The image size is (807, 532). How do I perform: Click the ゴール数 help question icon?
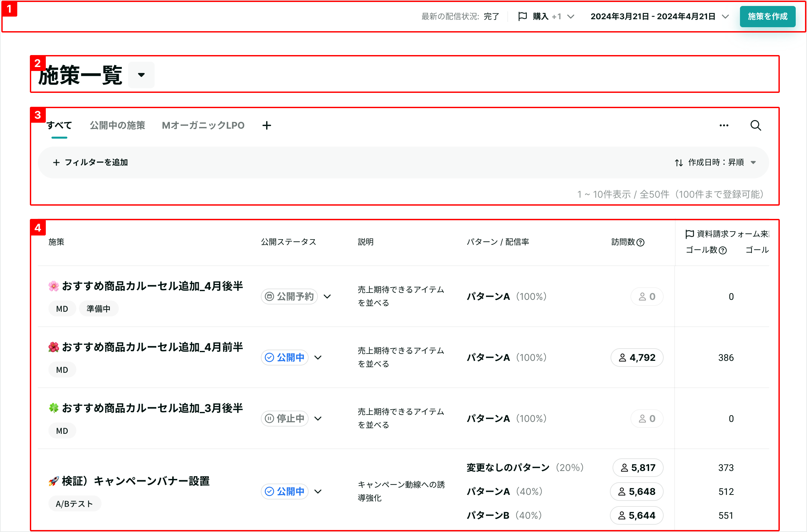722,250
